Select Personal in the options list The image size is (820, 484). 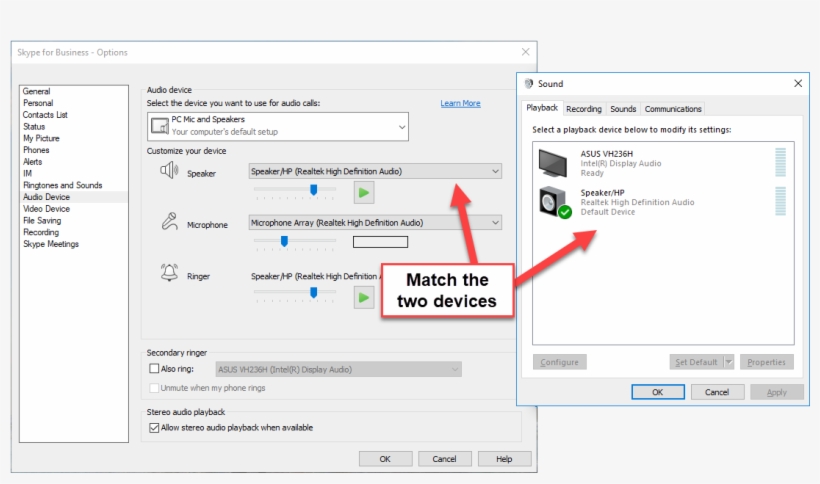[x=38, y=103]
